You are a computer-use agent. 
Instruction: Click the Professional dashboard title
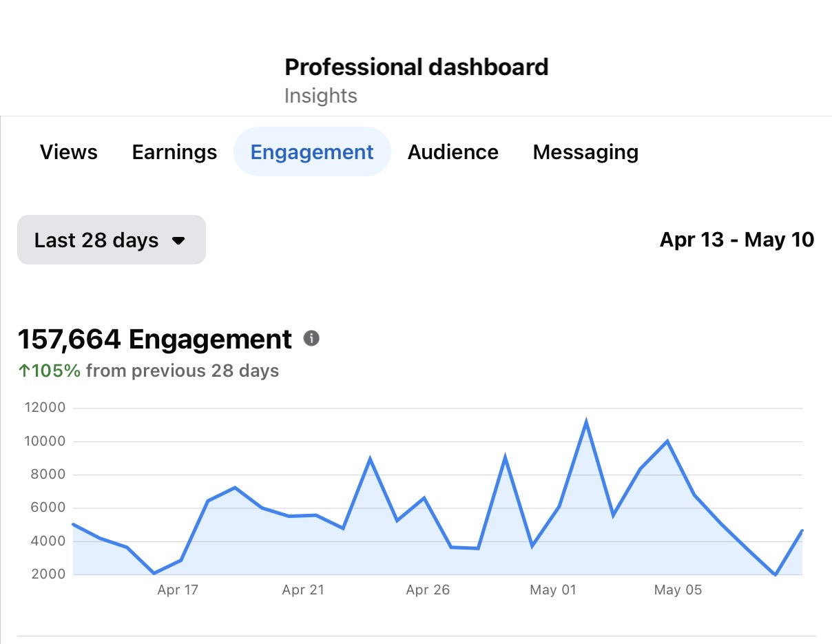(417, 67)
